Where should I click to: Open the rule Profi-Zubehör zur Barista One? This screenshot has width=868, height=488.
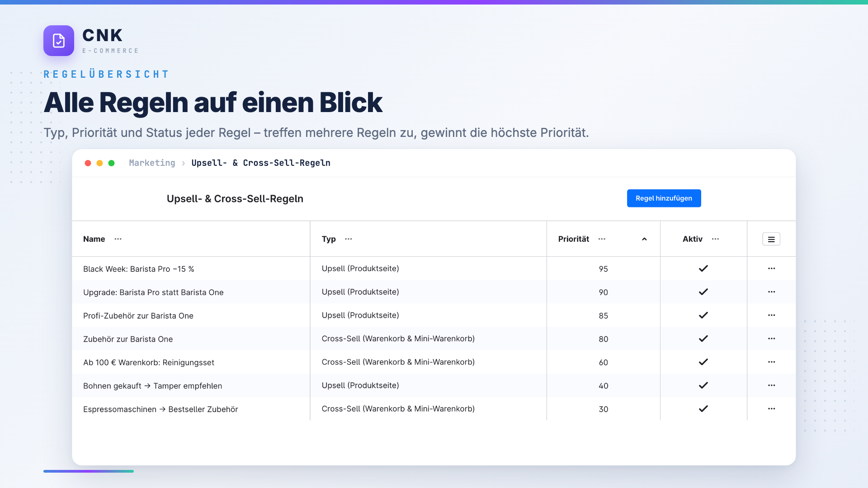pos(138,316)
